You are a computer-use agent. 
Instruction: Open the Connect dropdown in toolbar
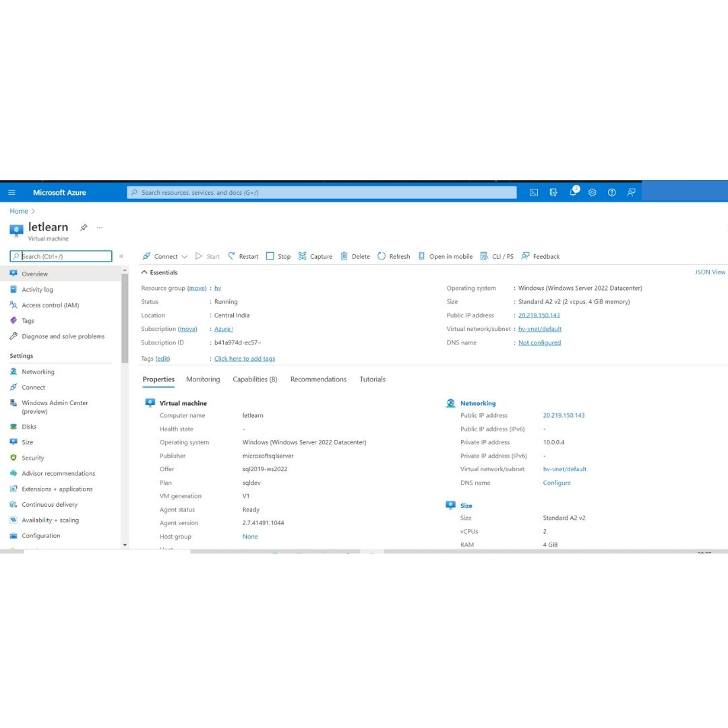coord(165,256)
